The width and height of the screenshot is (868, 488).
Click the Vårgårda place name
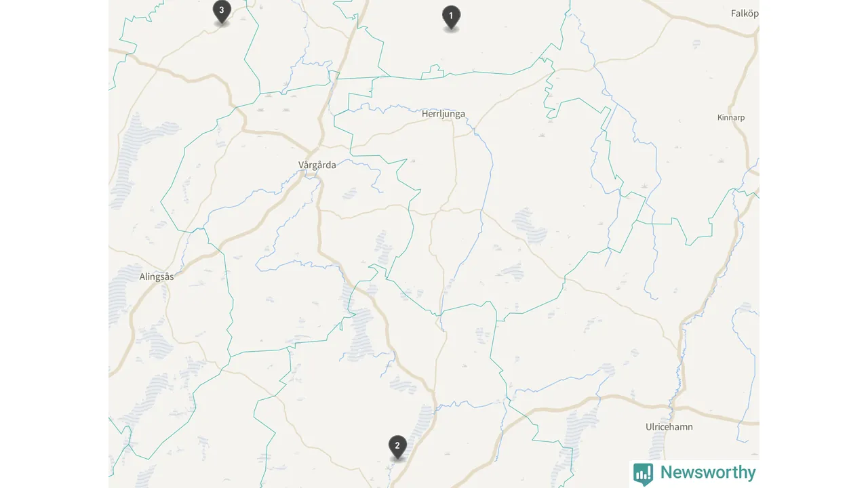point(317,165)
